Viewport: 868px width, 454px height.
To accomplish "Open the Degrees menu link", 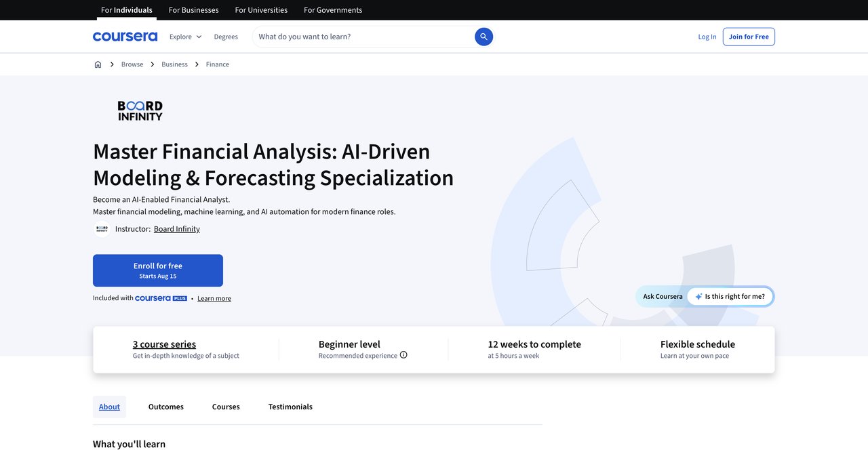I will pyautogui.click(x=226, y=37).
